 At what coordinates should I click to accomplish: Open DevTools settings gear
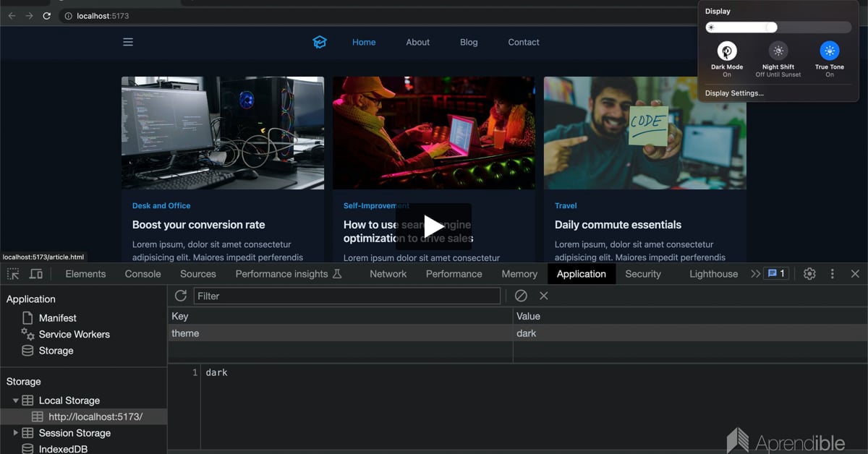pos(809,274)
